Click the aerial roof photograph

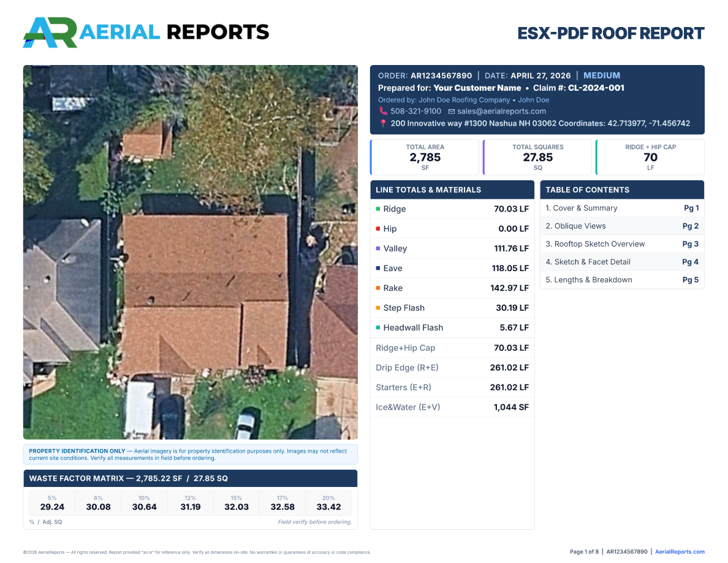(x=191, y=252)
